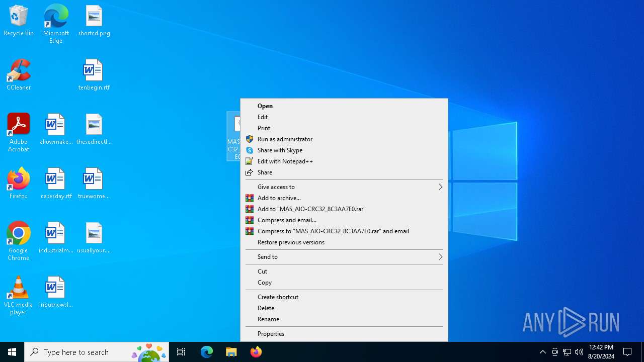644x362 pixels.
Task: Select the partially hidden MAS file icon
Action: tap(234, 136)
